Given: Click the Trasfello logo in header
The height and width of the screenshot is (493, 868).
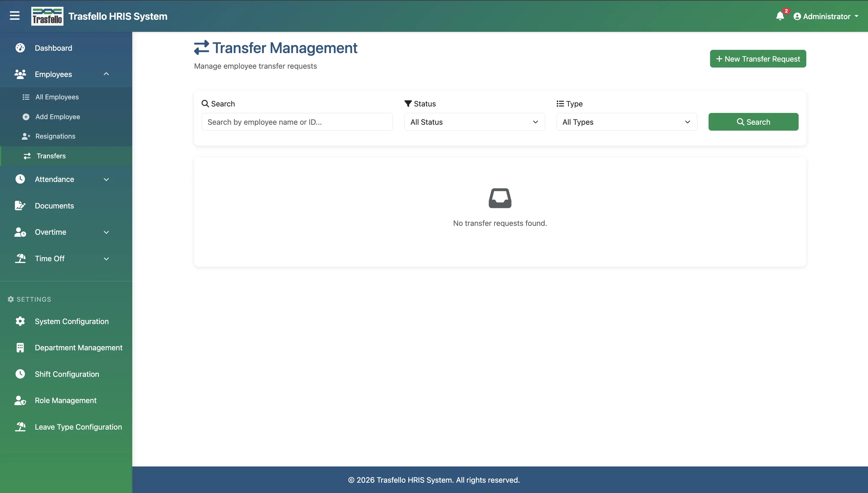Looking at the screenshot, I should click(47, 16).
